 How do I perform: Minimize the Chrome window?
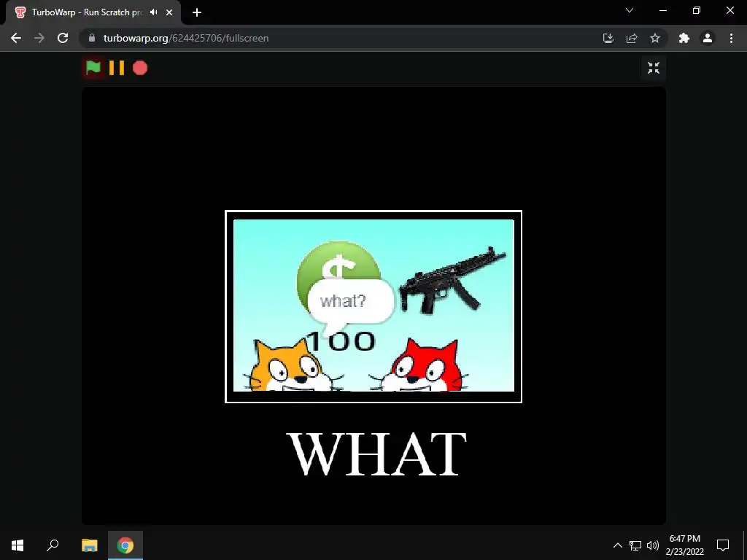663,10
